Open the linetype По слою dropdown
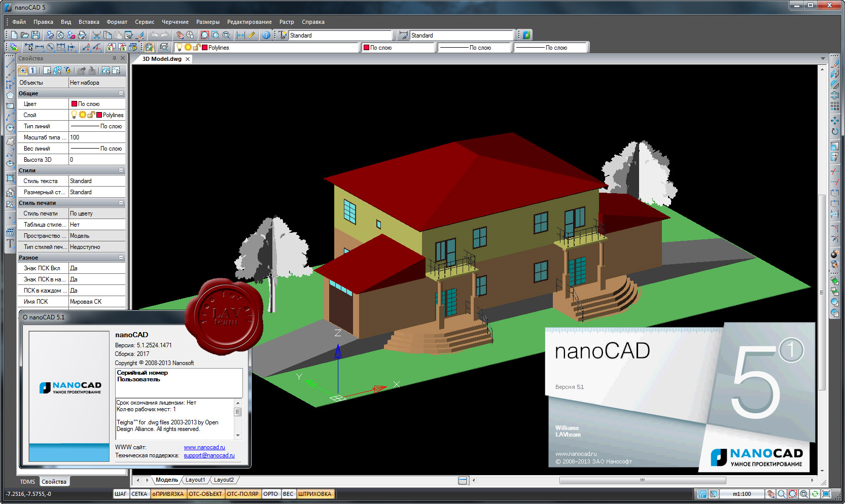The width and height of the screenshot is (845, 504). click(475, 48)
